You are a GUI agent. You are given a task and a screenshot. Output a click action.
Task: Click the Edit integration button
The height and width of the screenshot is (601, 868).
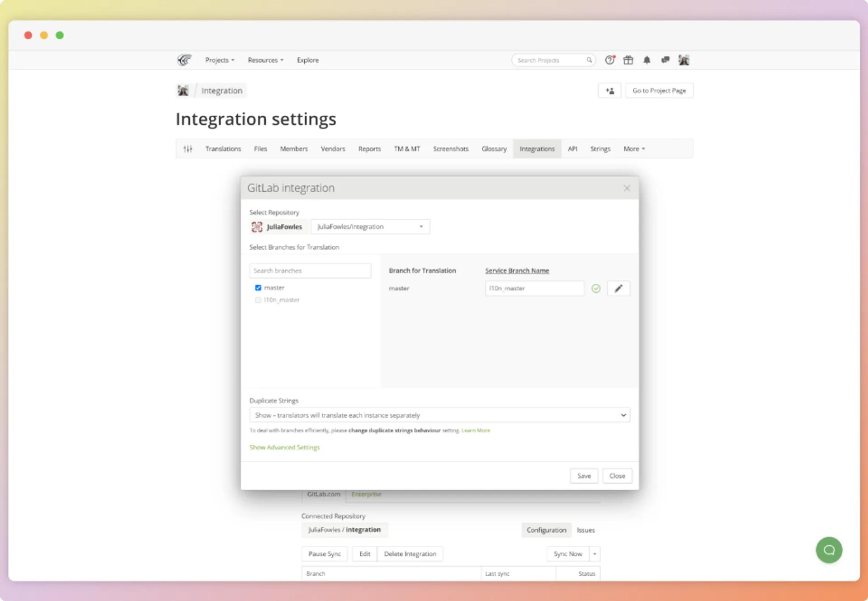pos(364,554)
